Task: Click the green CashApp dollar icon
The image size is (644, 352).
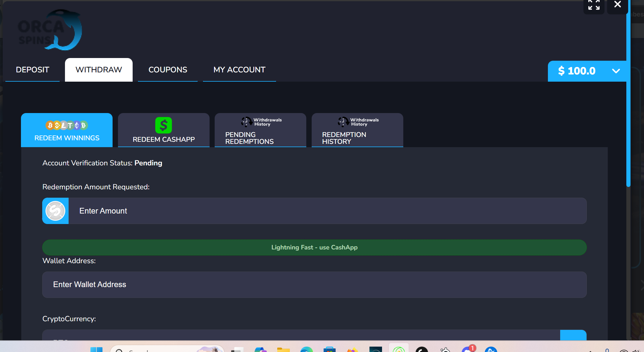Action: (x=163, y=125)
